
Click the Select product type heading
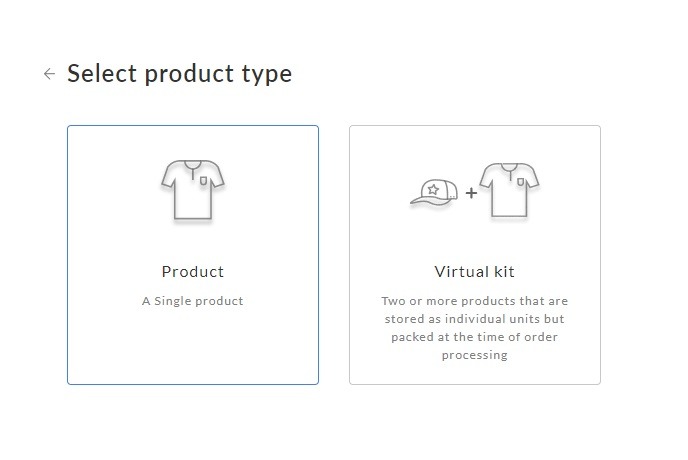pos(179,73)
